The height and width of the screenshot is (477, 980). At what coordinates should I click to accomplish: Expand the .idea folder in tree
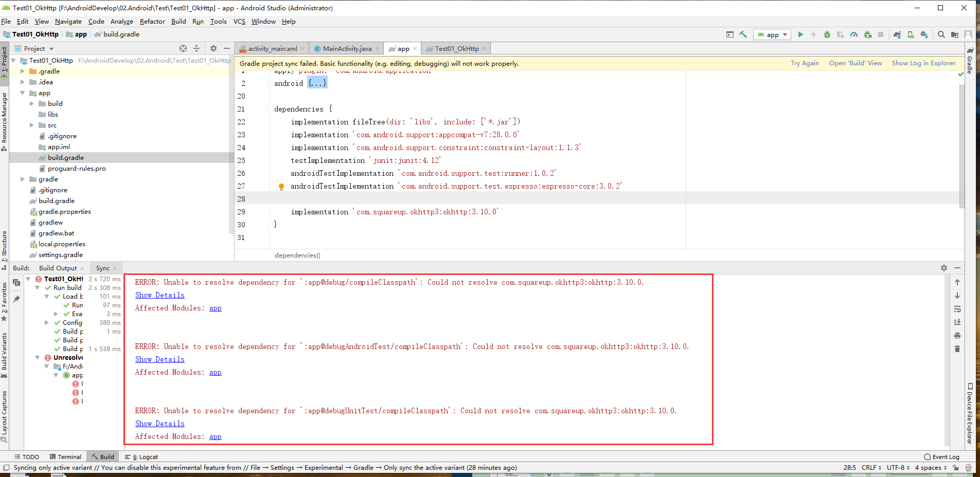point(23,82)
